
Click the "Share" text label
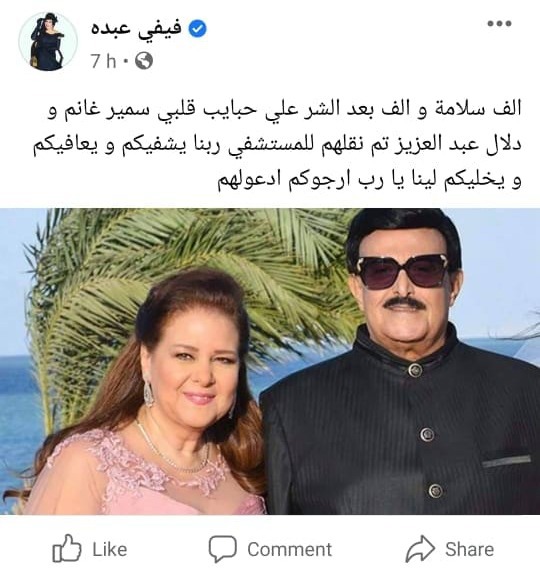click(x=470, y=549)
